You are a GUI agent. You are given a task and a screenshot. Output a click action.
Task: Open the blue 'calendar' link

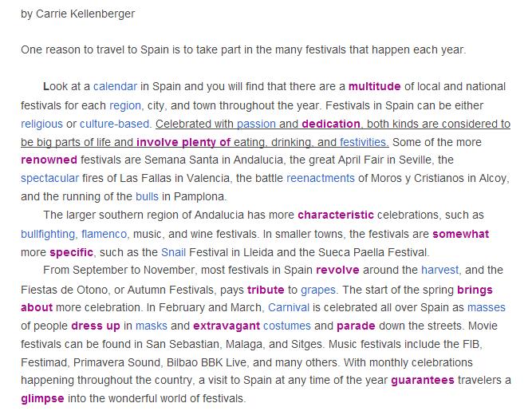pyautogui.click(x=115, y=86)
